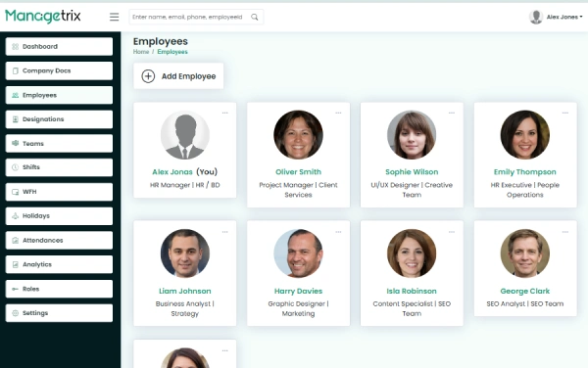
Task: Open the Harry Davies name link
Action: (x=299, y=291)
